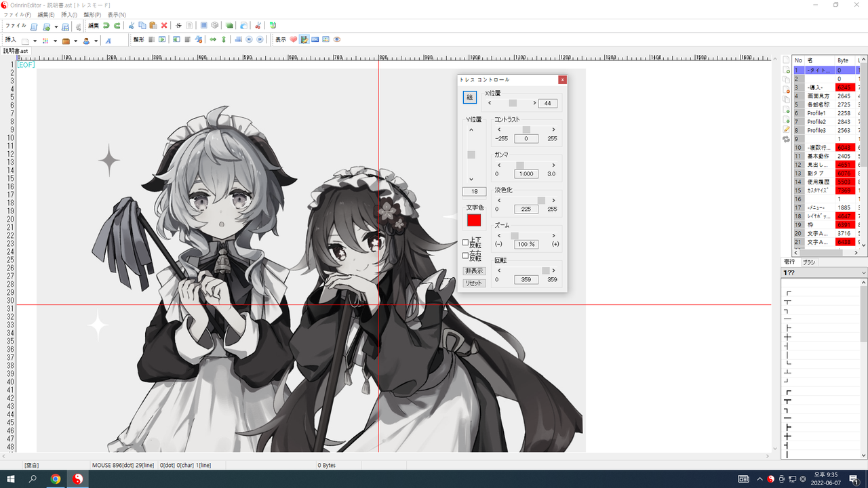This screenshot has height=488, width=868.
Task: Click the OrinrinEditor icon in Windows taskbar
Action: coord(79,479)
